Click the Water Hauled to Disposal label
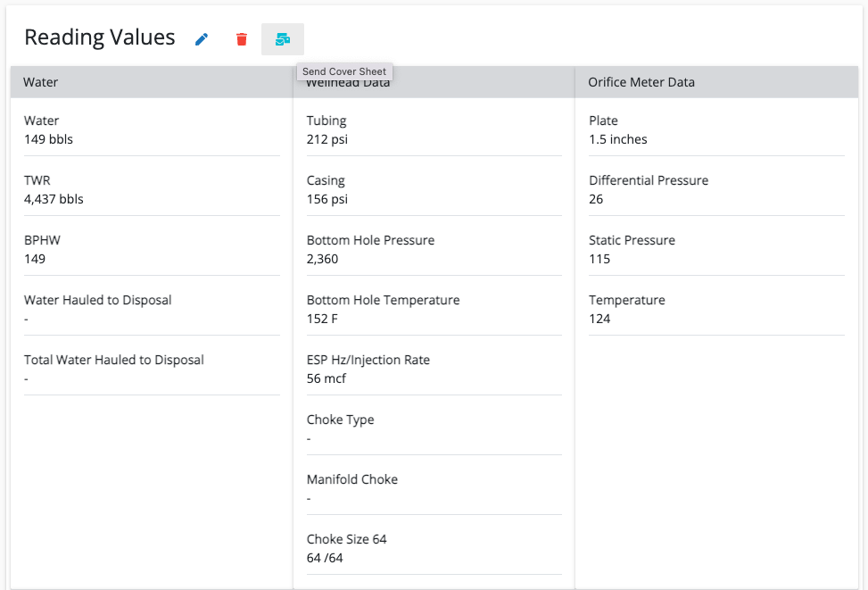The height and width of the screenshot is (590, 868). pos(98,300)
